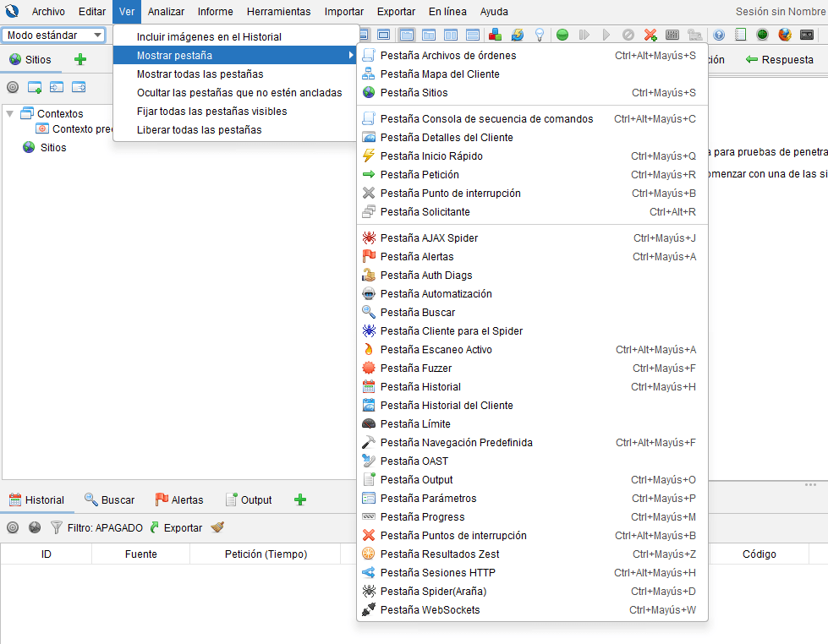The image size is (828, 644).
Task: Click the green circle break toggle icon
Action: 562,35
